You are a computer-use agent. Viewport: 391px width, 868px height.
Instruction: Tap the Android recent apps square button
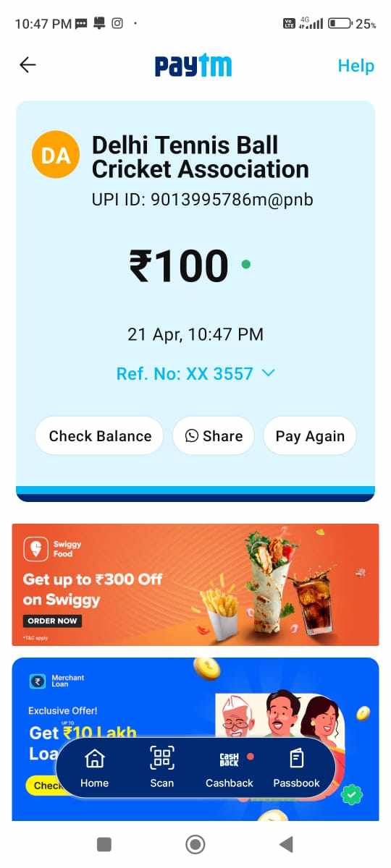click(104, 844)
